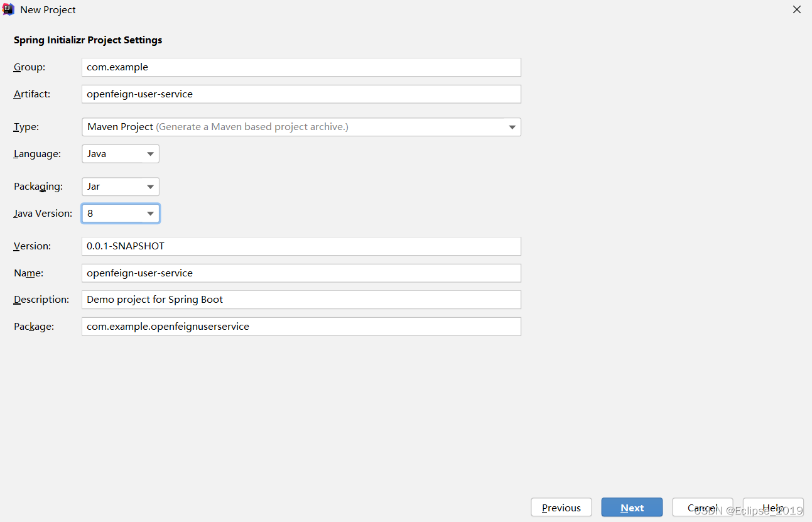
Task: Edit the Description field Demo project
Action: point(301,300)
